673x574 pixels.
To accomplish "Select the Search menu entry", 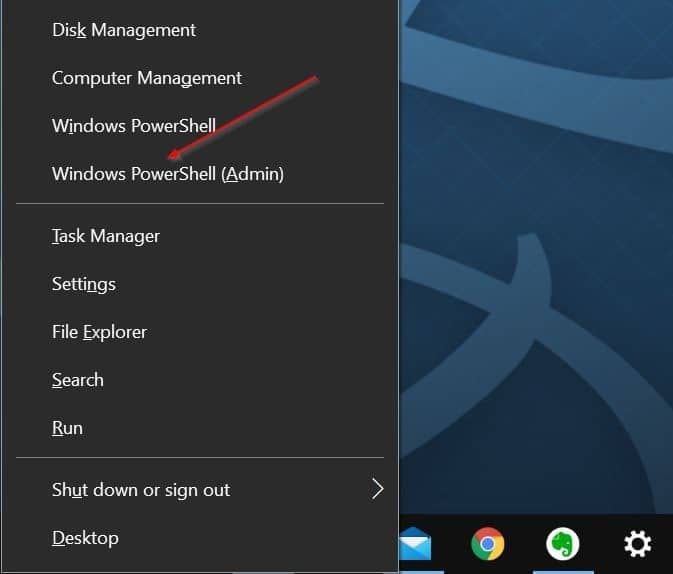I will point(200,380).
